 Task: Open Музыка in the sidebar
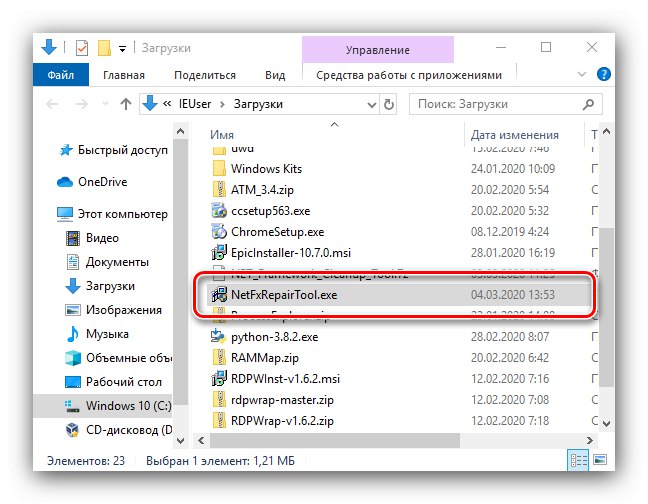click(x=98, y=334)
